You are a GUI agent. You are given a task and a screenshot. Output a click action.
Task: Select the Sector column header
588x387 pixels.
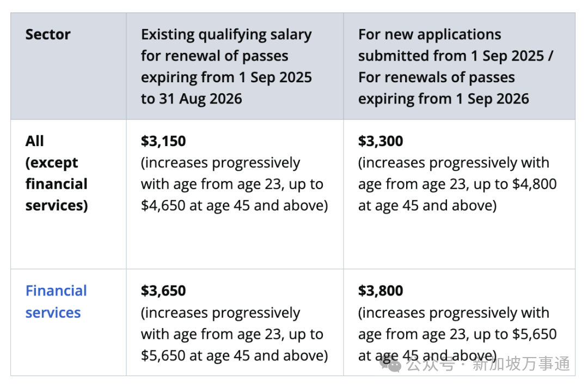tap(47, 34)
